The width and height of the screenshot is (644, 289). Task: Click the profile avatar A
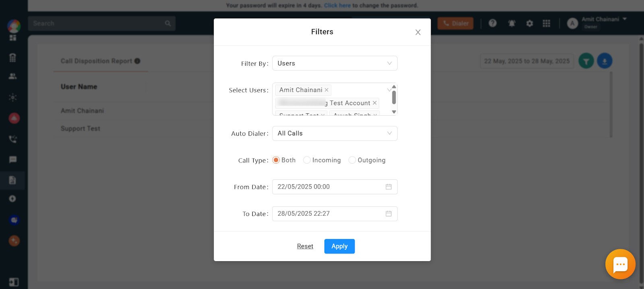click(572, 23)
